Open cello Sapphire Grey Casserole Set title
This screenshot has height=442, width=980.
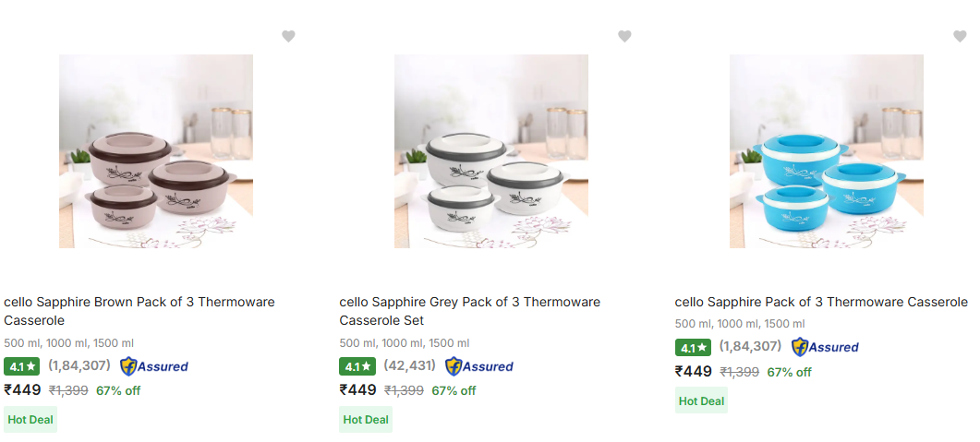[x=469, y=311]
